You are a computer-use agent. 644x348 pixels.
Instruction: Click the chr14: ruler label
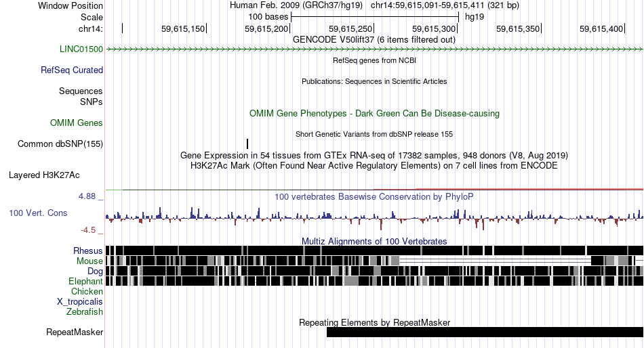click(91, 29)
